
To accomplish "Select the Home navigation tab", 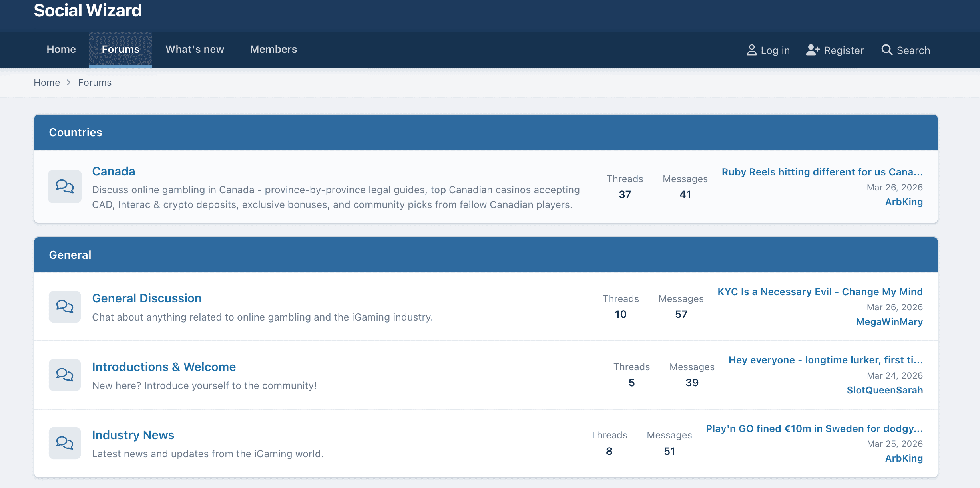I will (61, 49).
